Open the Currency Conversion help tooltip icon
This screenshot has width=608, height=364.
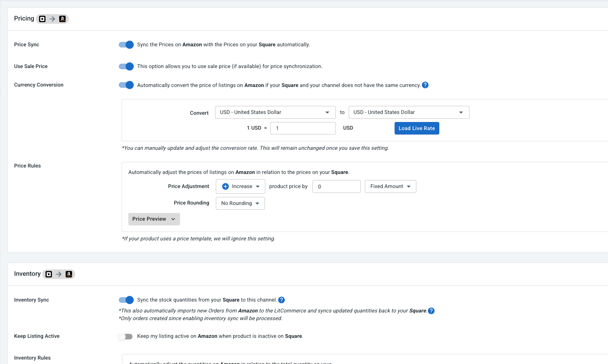[x=425, y=85]
